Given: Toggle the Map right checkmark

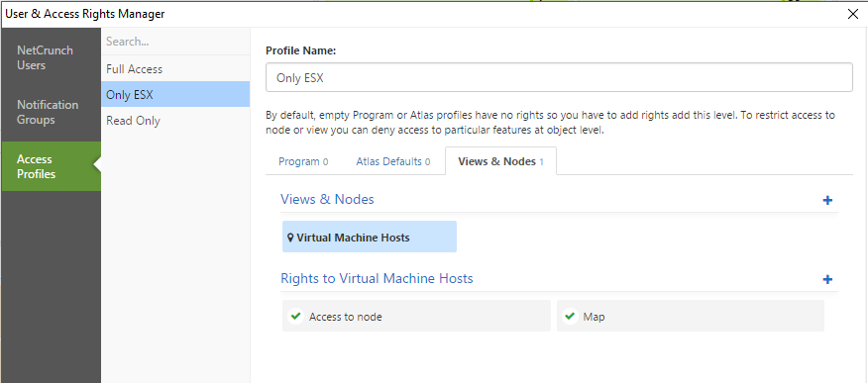Looking at the screenshot, I should [x=570, y=316].
